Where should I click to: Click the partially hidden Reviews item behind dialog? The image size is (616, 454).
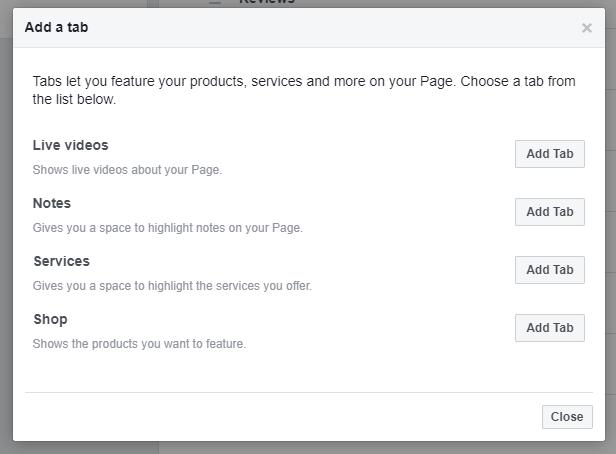tap(267, 2)
